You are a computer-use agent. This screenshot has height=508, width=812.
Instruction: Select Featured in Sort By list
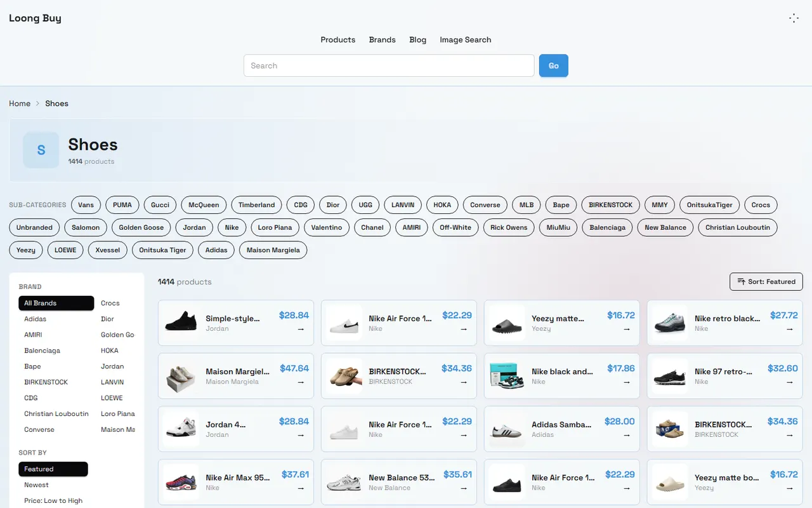click(53, 469)
